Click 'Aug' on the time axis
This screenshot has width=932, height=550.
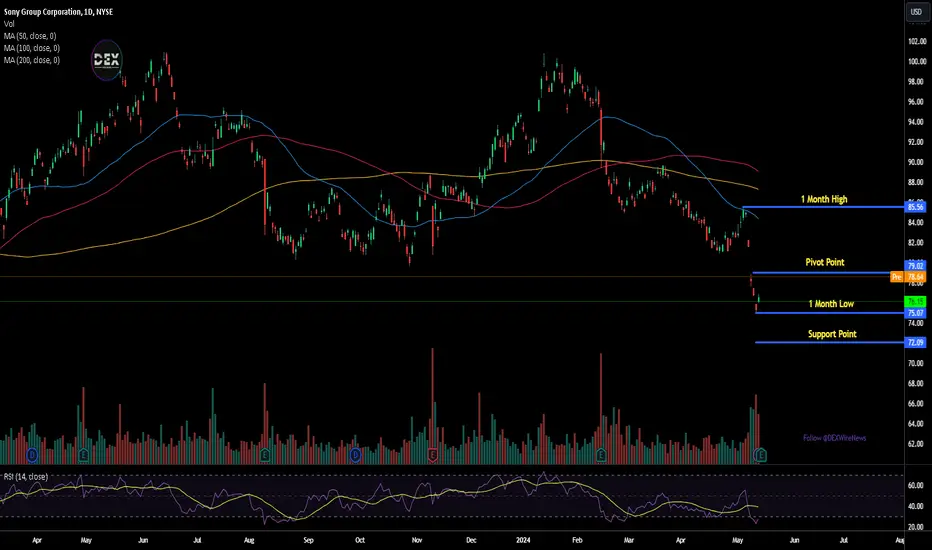pyautogui.click(x=250, y=540)
